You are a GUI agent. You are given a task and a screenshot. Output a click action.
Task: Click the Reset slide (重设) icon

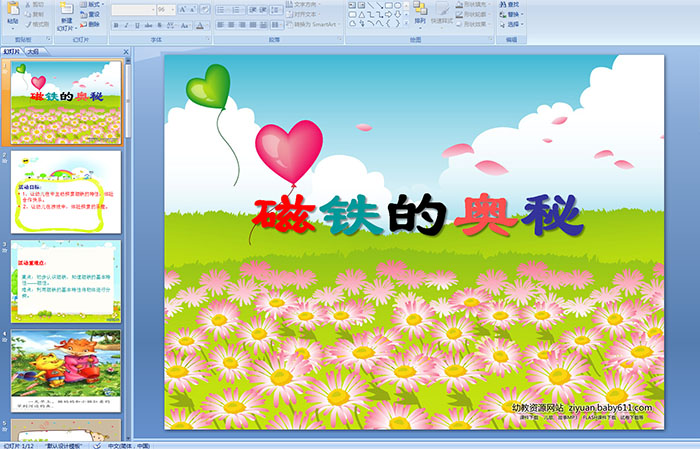coord(93,14)
